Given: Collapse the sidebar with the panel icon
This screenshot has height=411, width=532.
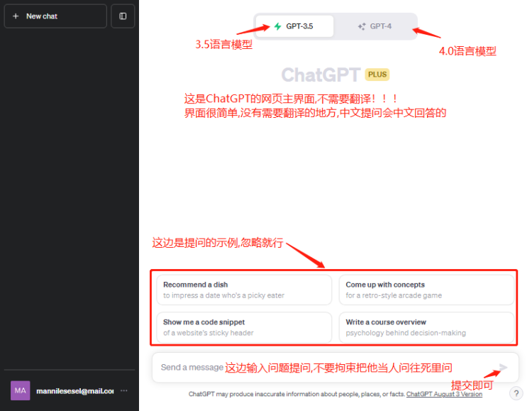Looking at the screenshot, I should click(x=123, y=16).
